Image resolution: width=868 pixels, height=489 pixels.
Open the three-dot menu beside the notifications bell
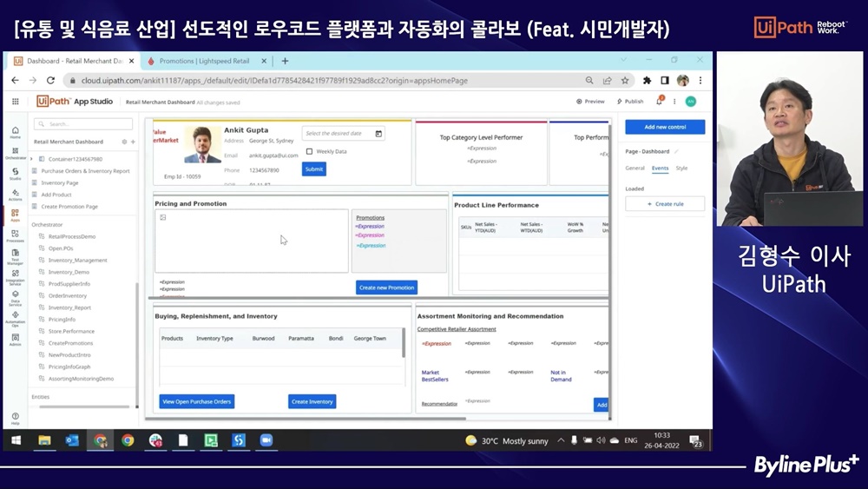tap(674, 102)
